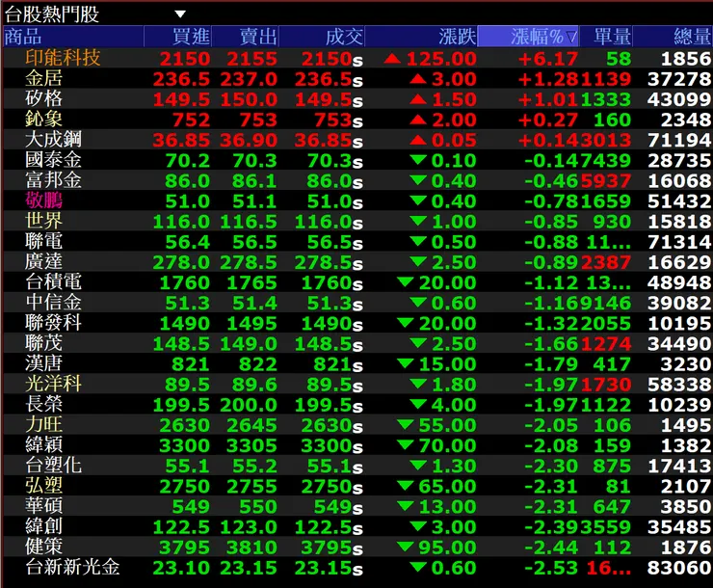Click 敬鵬 total volume 51432

[x=679, y=201]
